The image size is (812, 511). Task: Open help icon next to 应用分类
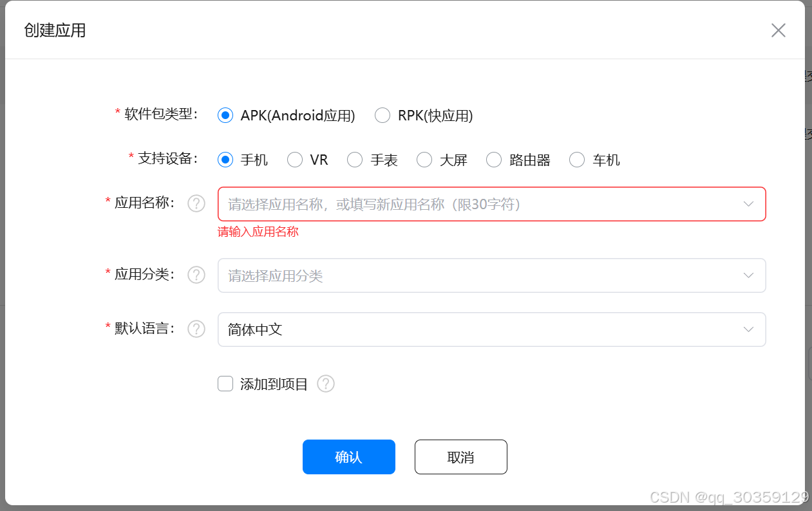[196, 275]
